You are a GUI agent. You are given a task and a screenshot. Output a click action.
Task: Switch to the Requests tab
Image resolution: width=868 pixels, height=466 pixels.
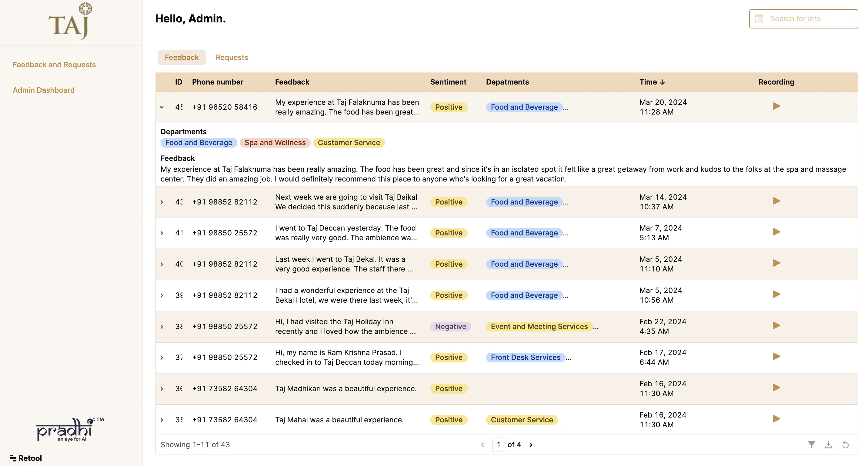(x=232, y=58)
